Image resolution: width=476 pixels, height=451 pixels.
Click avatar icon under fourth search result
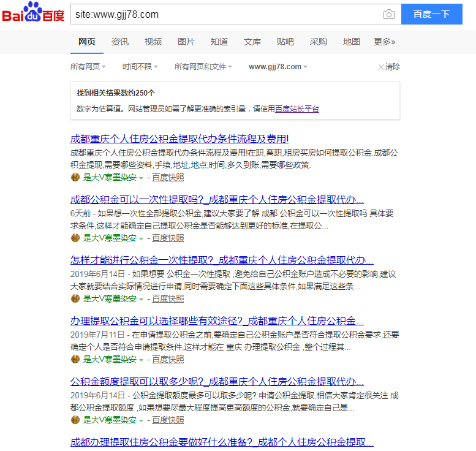(x=75, y=359)
